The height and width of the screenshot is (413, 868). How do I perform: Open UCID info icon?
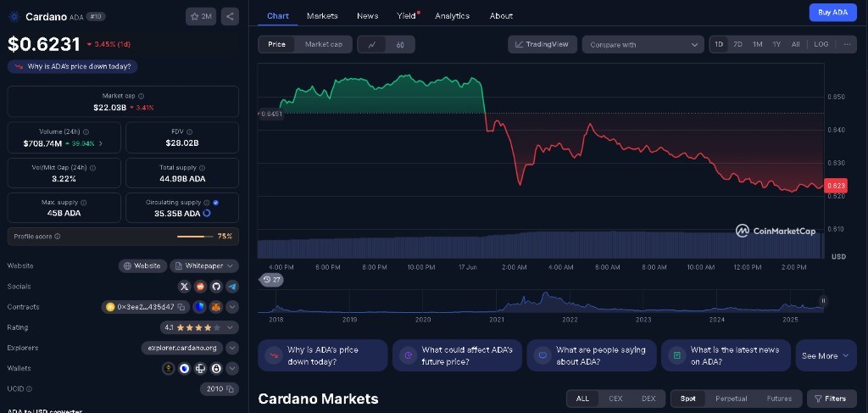pos(30,389)
